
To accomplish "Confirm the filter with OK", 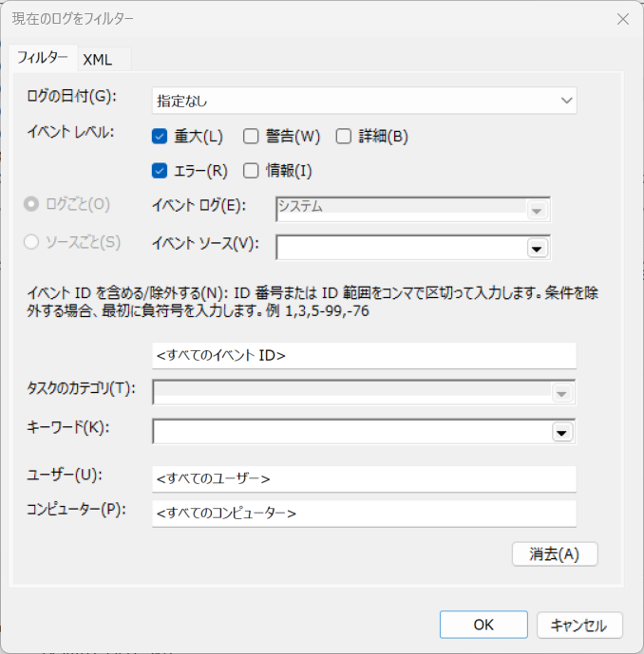I will 483,625.
